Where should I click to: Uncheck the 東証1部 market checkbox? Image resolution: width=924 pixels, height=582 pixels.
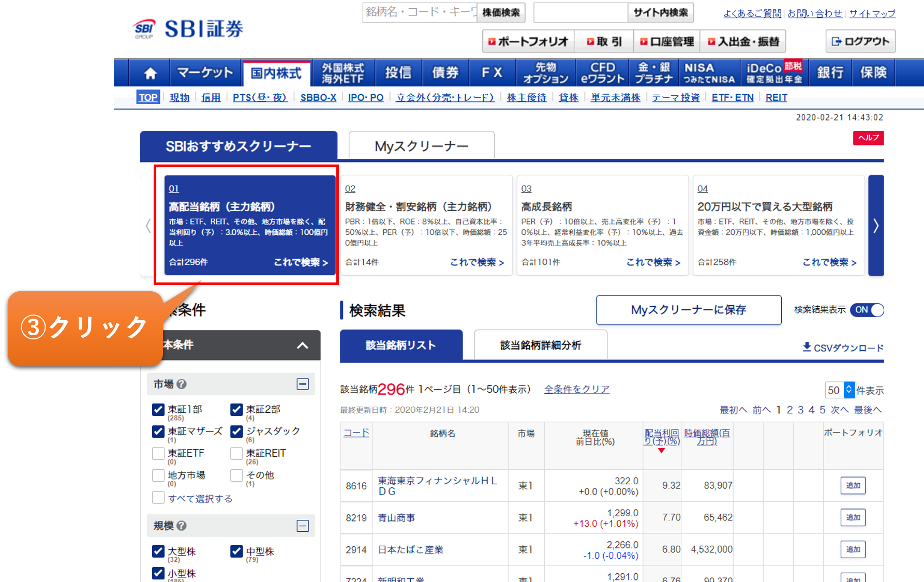(x=158, y=410)
